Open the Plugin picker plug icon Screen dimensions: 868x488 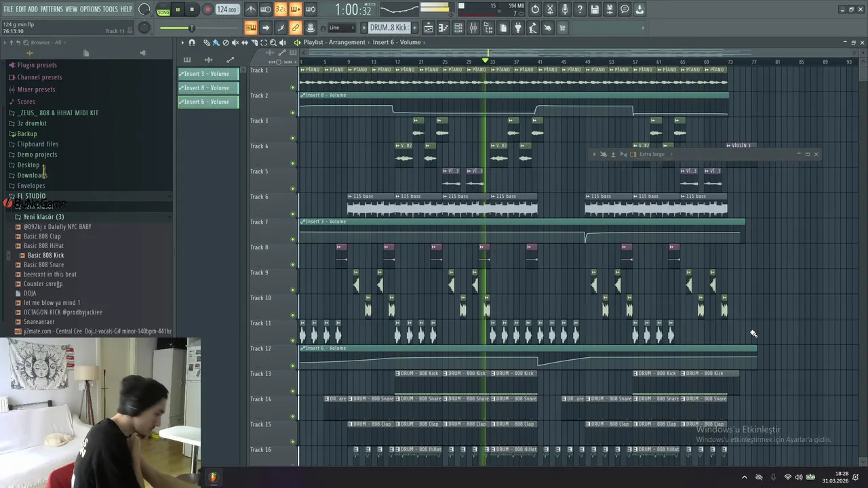(x=518, y=28)
